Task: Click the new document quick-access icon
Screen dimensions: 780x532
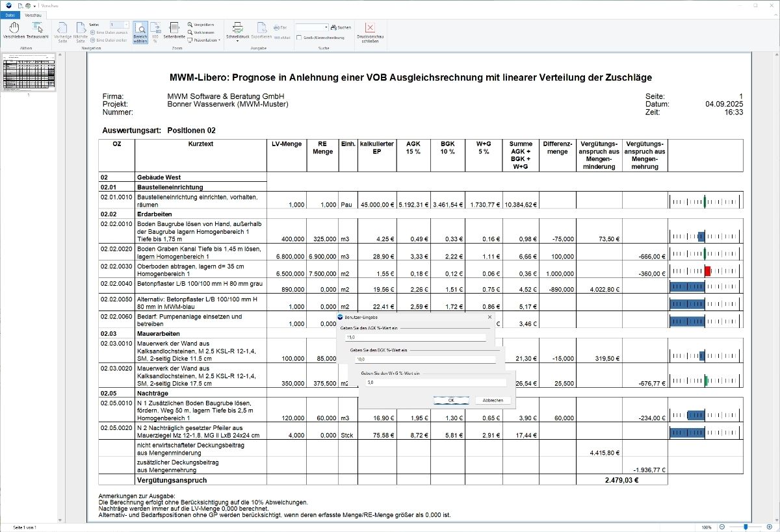Action: pos(21,5)
